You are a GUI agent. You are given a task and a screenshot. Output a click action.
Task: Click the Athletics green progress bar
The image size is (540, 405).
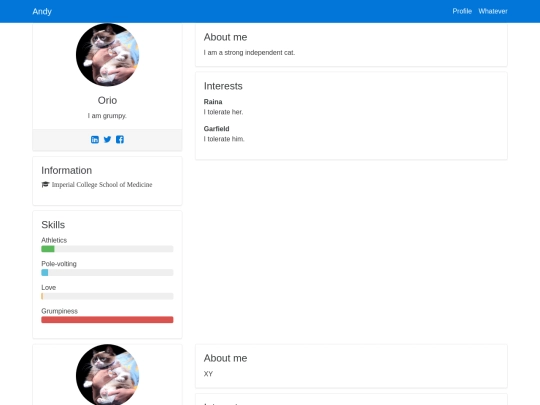pyautogui.click(x=48, y=249)
